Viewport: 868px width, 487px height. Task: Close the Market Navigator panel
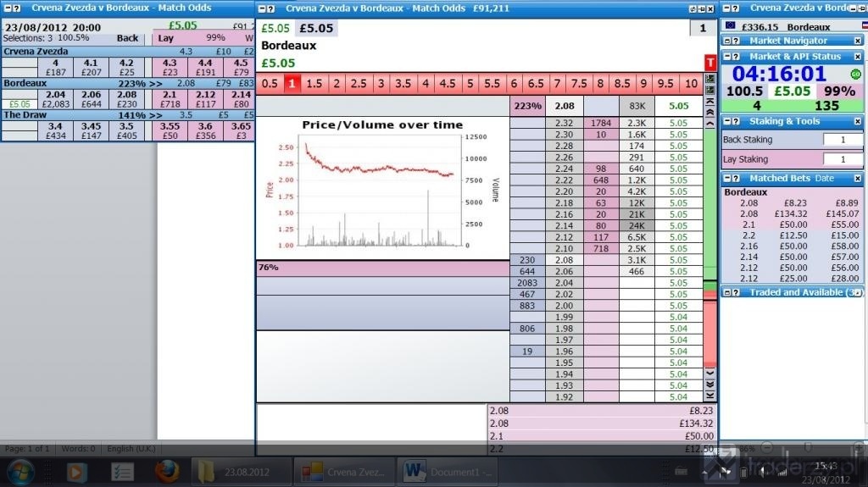tap(858, 41)
